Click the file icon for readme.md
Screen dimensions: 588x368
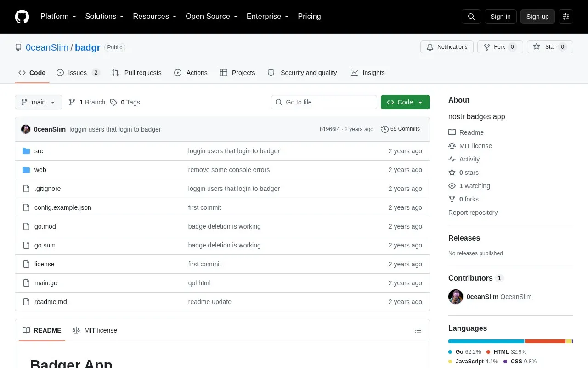tap(26, 302)
